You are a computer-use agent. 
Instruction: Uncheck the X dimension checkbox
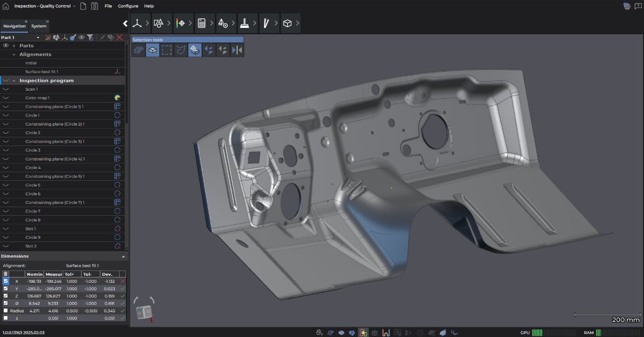point(6,281)
